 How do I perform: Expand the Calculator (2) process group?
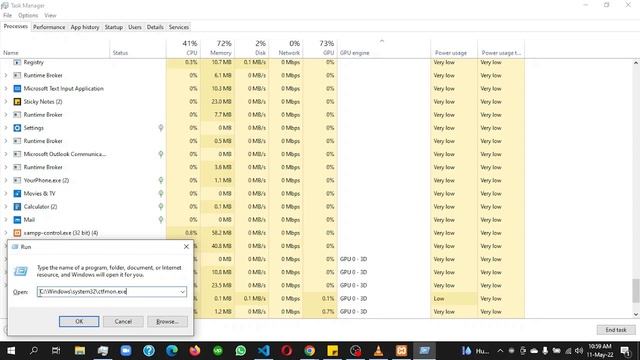click(x=6, y=207)
